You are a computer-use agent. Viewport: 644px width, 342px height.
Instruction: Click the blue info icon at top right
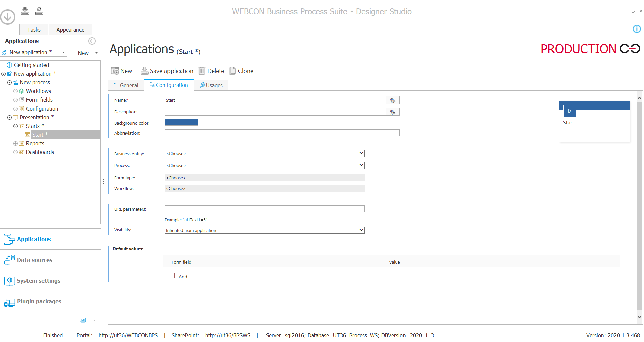[x=637, y=29]
